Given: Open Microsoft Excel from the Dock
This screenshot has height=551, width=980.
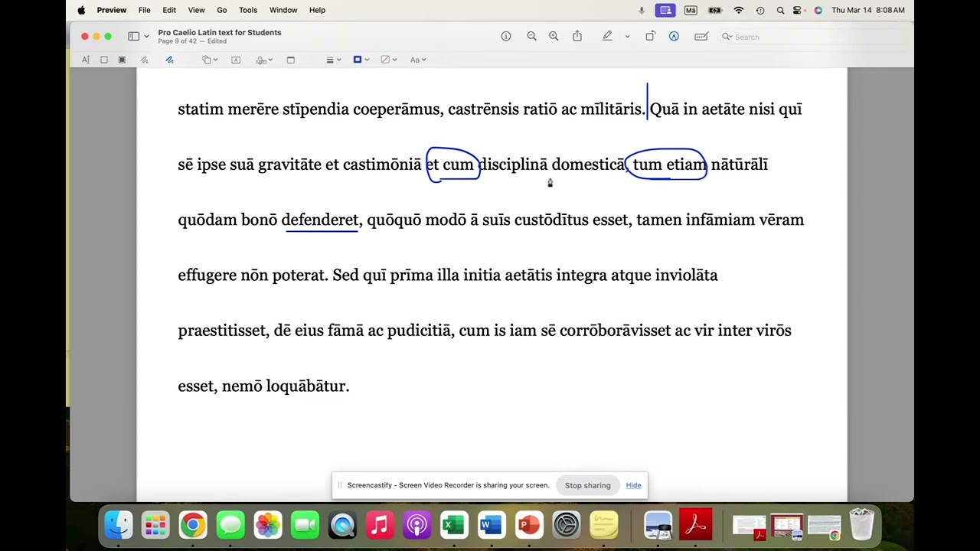Looking at the screenshot, I should [x=454, y=525].
